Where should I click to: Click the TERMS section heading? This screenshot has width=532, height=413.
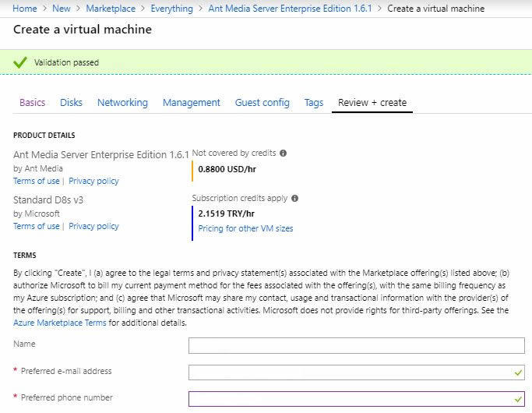[x=24, y=255]
